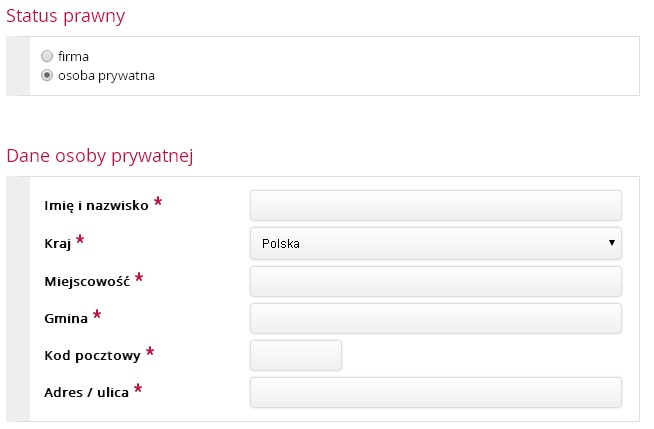Select the "firma" radio button
654x429 pixels.
tap(47, 57)
